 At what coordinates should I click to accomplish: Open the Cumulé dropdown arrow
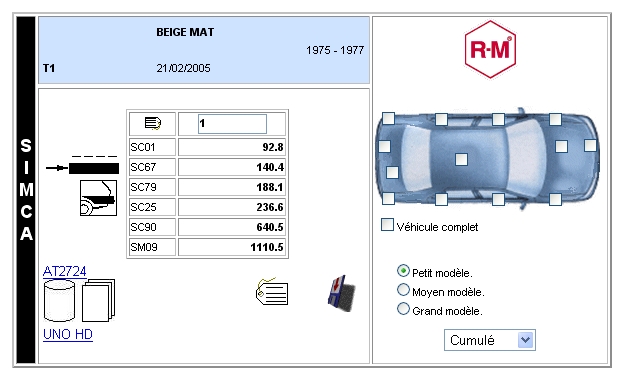click(525, 340)
